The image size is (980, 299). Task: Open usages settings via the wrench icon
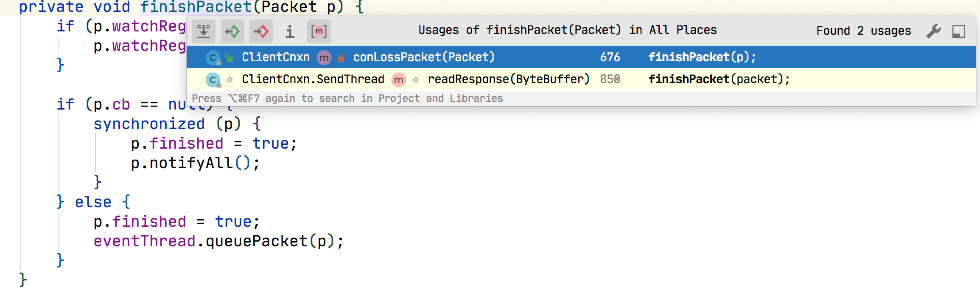pos(933,31)
